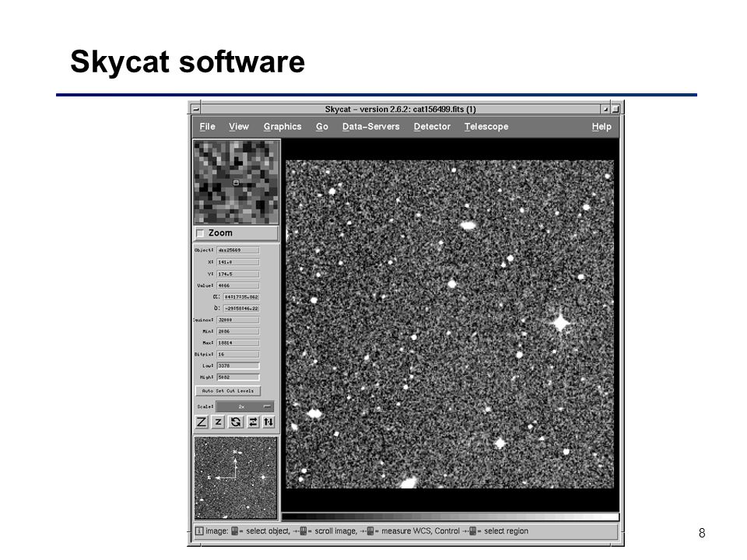Click the 'select object' text in status bar

(267, 531)
